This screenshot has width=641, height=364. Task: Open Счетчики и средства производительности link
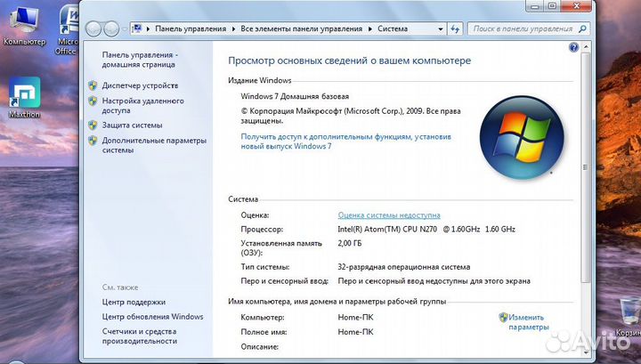pos(140,336)
